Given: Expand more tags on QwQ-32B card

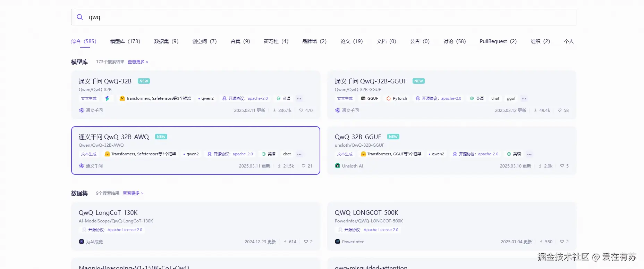Looking at the screenshot, I should 299,99.
